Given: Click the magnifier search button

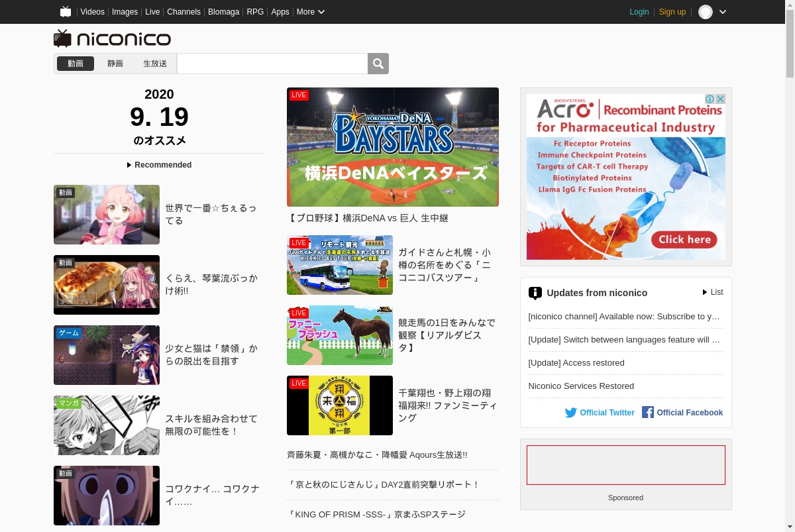Looking at the screenshot, I should pos(378,64).
